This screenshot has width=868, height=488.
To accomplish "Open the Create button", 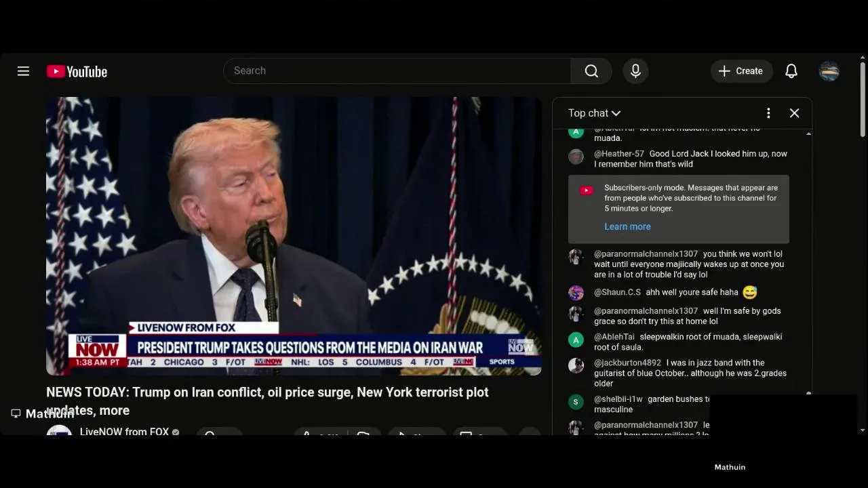I will tap(741, 71).
